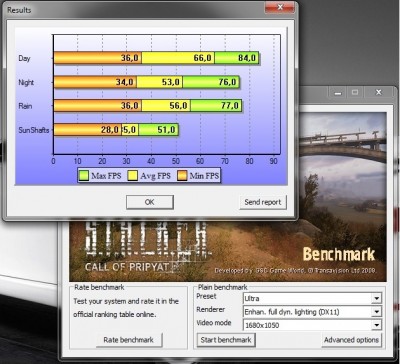
Task: Click the Day row label in chart
Action: click(x=24, y=58)
